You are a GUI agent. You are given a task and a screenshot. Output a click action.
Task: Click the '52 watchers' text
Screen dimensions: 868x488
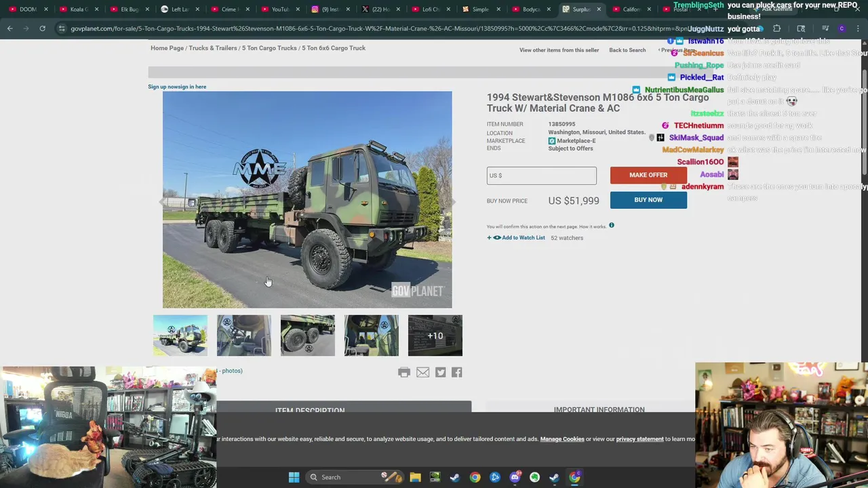pos(567,238)
